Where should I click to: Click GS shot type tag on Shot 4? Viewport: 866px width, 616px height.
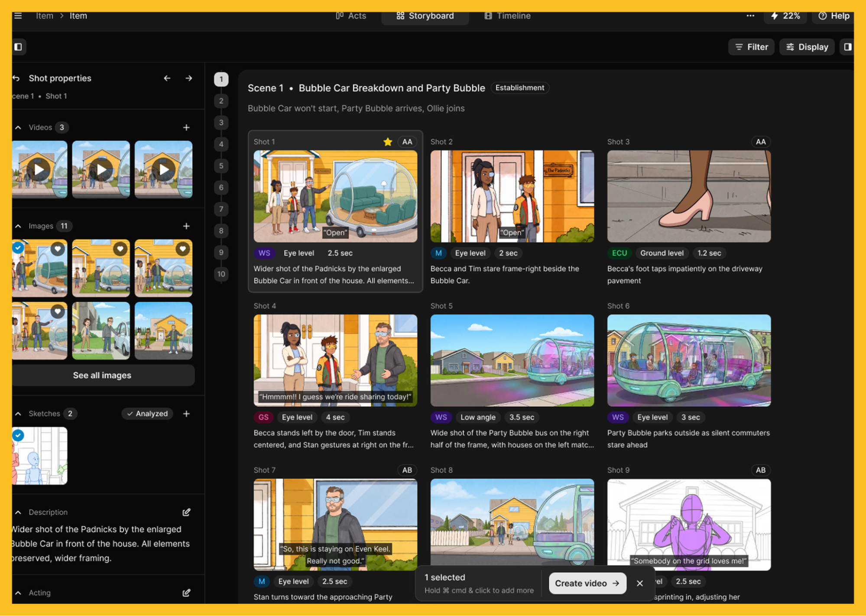click(x=263, y=418)
